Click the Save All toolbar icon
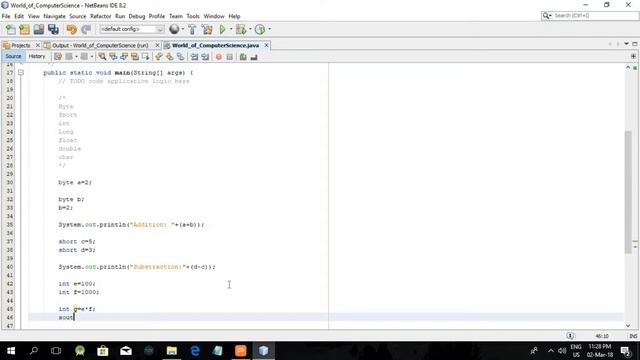Screen dimensions: 640x360 click(x=53, y=29)
